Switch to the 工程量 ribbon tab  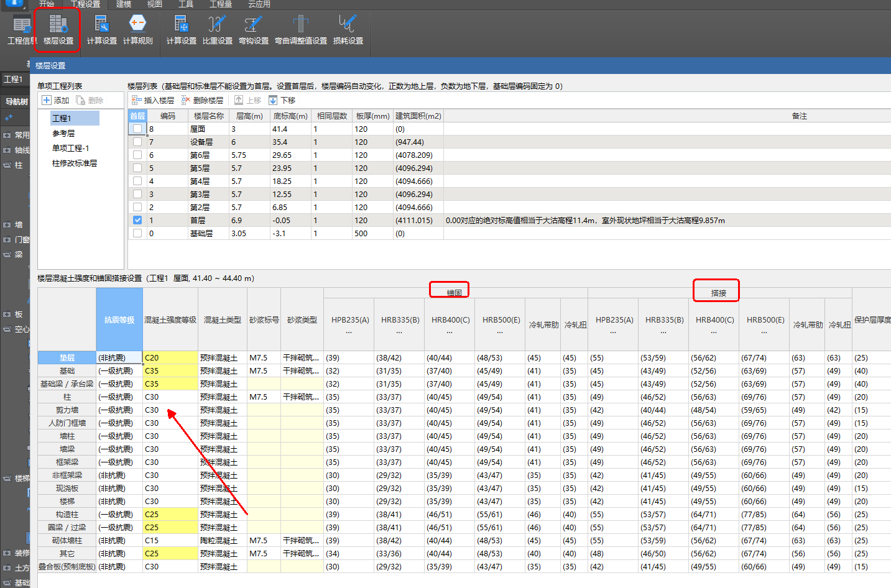(221, 4)
